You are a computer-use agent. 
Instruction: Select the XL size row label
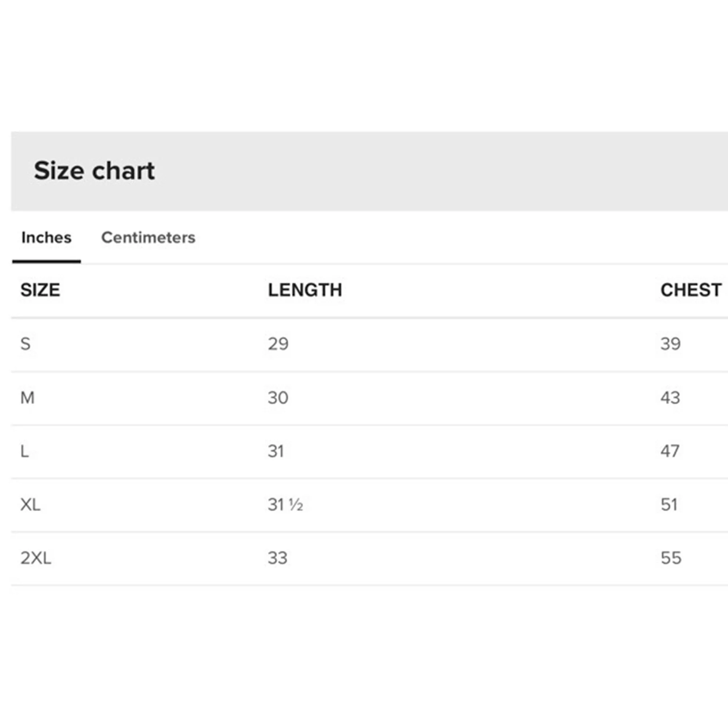(x=30, y=505)
